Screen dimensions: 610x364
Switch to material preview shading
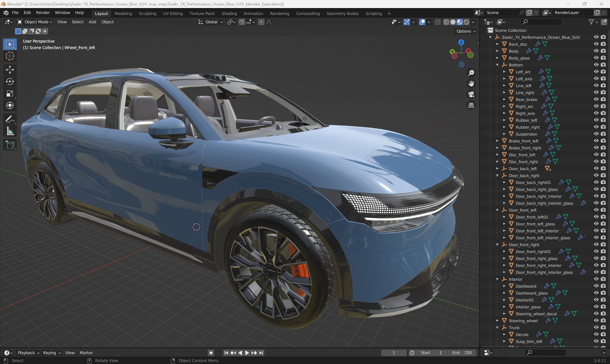(x=460, y=22)
